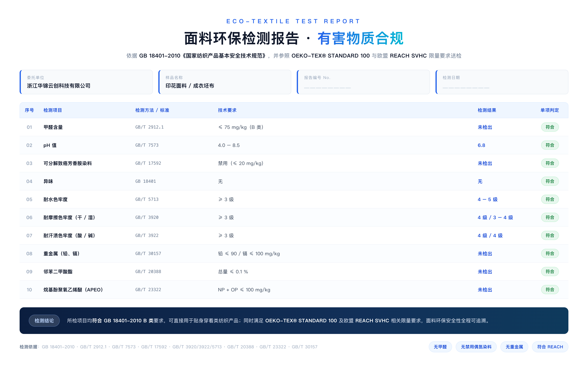
Task: Click requirement ≤ 75 mg/kg（B 类）
Action: pyautogui.click(x=241, y=127)
